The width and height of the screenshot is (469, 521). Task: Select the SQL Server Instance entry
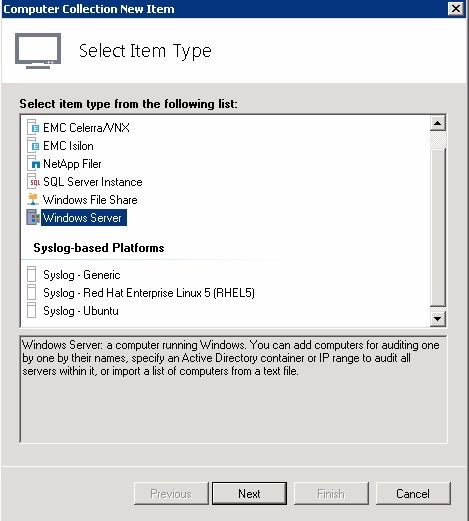click(x=93, y=182)
